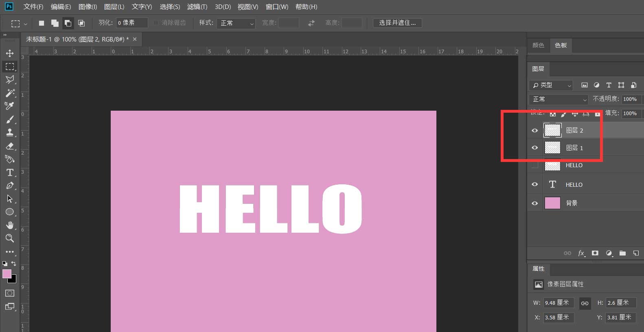Select the Clone Stamp tool
The width and height of the screenshot is (644, 332).
tap(10, 132)
